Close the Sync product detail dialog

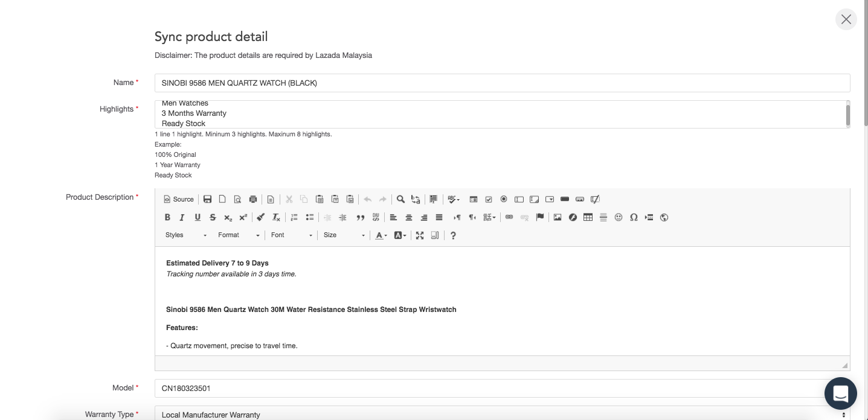tap(846, 19)
